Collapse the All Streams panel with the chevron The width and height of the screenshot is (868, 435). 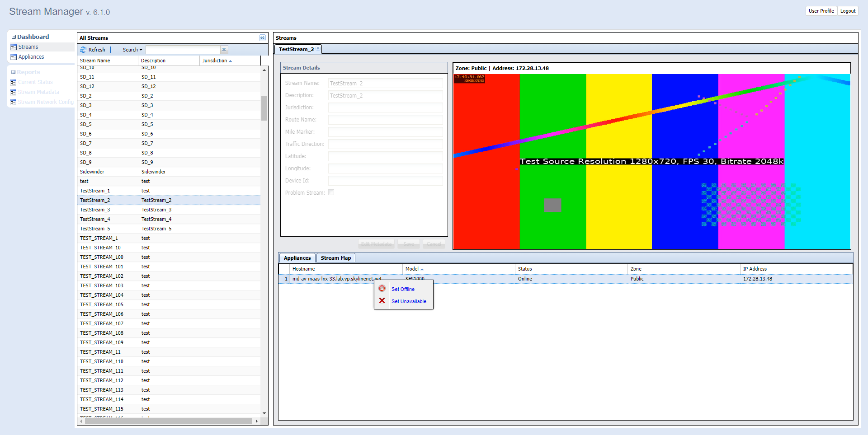(262, 38)
